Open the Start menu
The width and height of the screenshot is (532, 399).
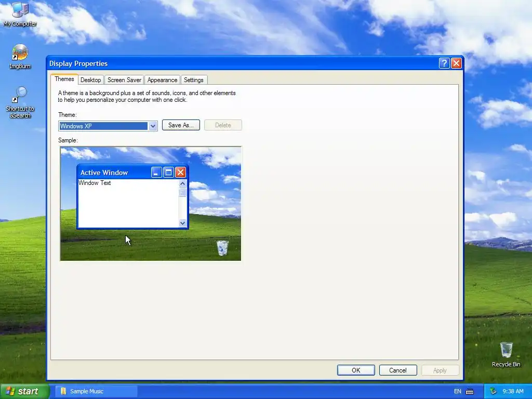click(x=24, y=391)
